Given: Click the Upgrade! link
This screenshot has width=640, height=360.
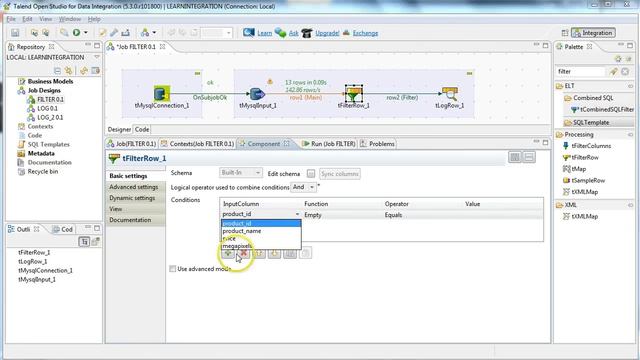Looking at the screenshot, I should coord(327,33).
